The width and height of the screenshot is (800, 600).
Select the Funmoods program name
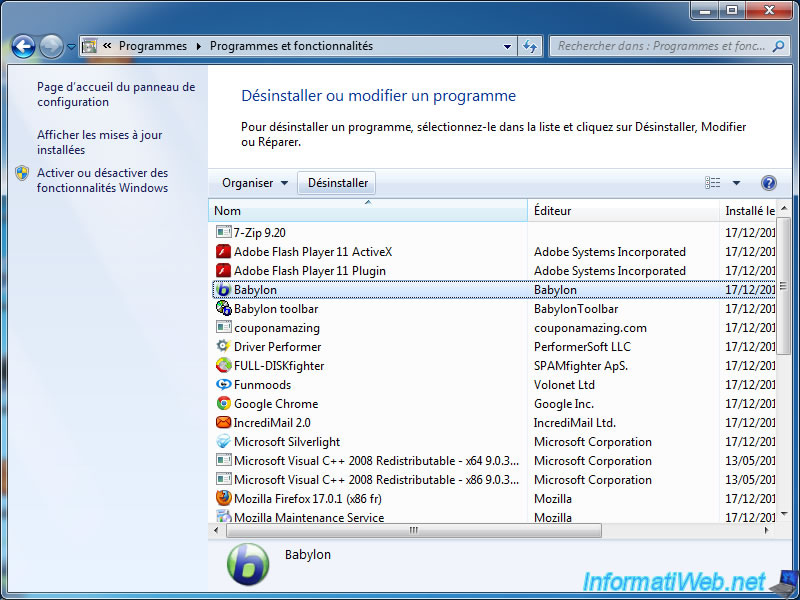[262, 385]
